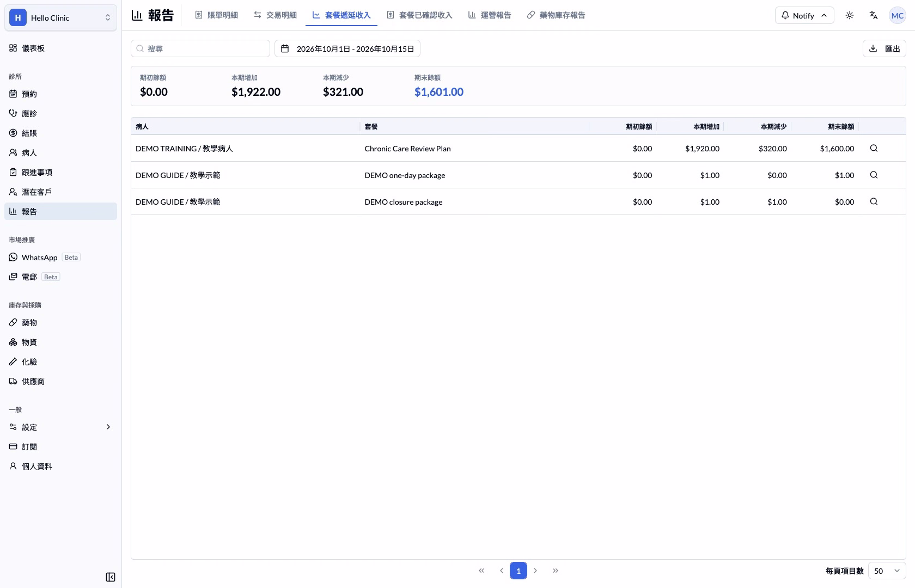Switch to 藥物庫存報告 tab
Viewport: 915px width, 588px height.
[556, 15]
